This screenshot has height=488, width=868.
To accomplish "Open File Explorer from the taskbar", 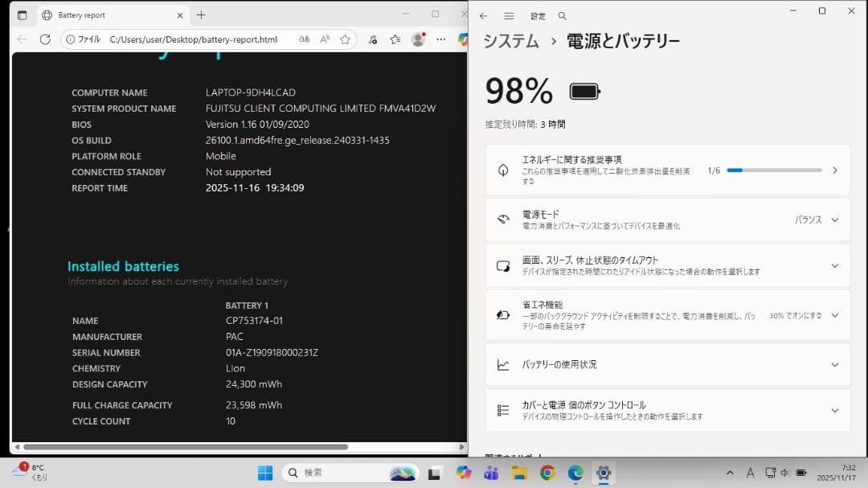I will point(518,473).
